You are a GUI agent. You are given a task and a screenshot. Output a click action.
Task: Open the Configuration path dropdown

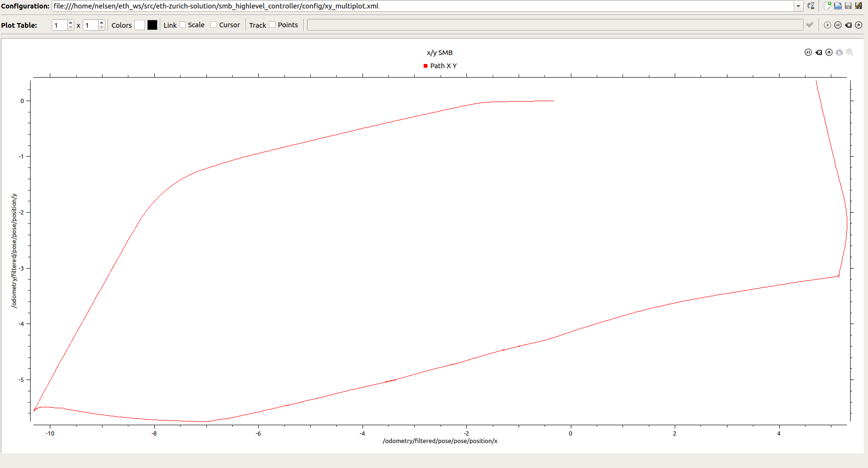point(798,6)
